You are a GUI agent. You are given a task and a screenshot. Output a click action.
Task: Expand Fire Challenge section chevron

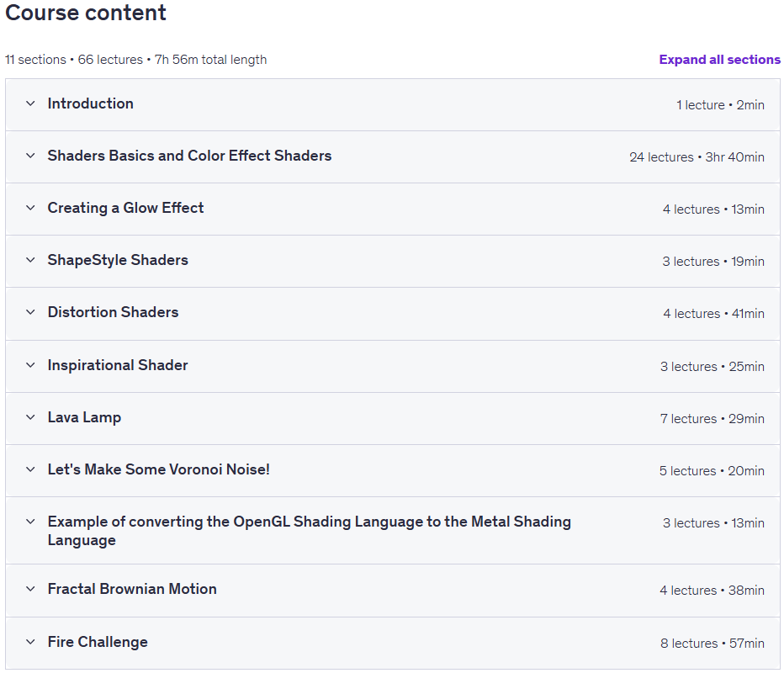coord(30,642)
